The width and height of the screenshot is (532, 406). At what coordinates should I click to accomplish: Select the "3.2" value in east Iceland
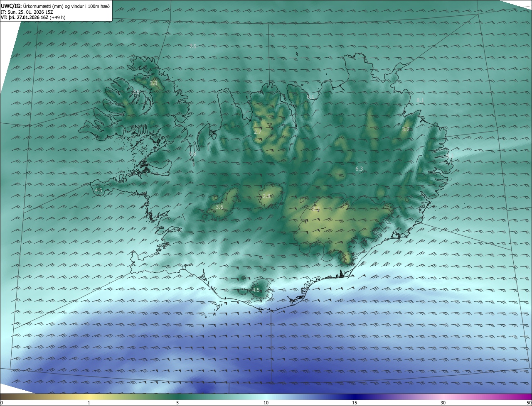pos(406,130)
